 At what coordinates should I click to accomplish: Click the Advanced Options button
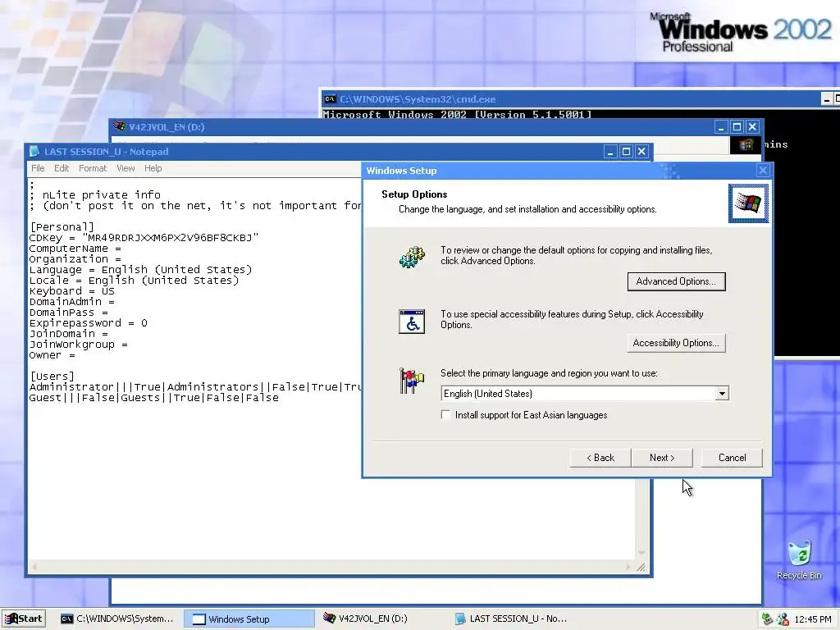[x=676, y=282]
